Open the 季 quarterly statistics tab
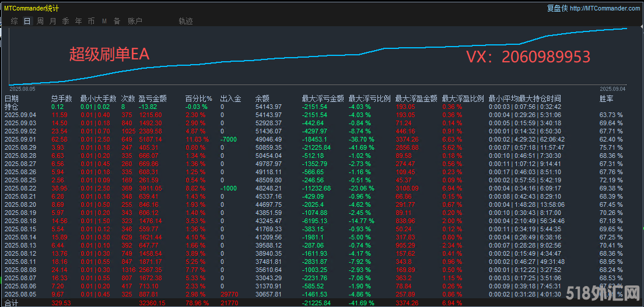The image size is (644, 307). click(x=65, y=21)
